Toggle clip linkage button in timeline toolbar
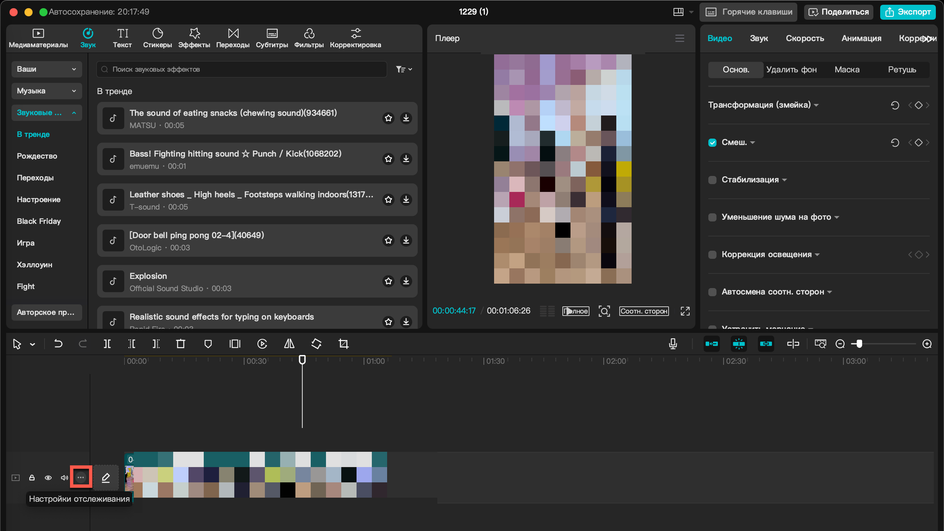The height and width of the screenshot is (531, 944). (x=766, y=344)
